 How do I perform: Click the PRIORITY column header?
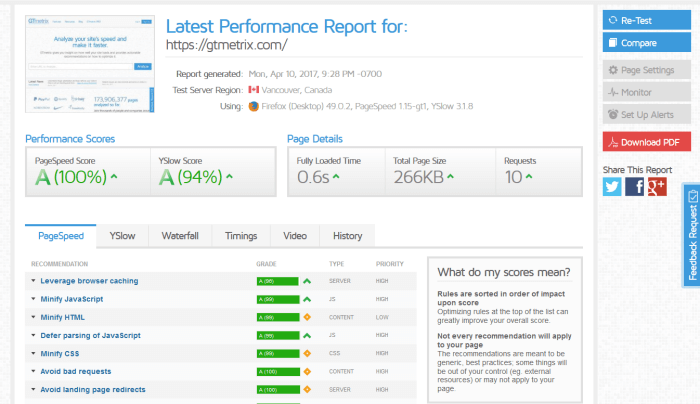click(390, 264)
